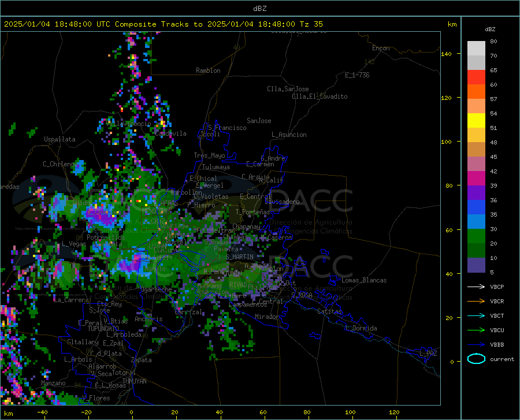Click the Manzano label
Image resolution: width=520 pixels, height=420 pixels.
(x=53, y=383)
